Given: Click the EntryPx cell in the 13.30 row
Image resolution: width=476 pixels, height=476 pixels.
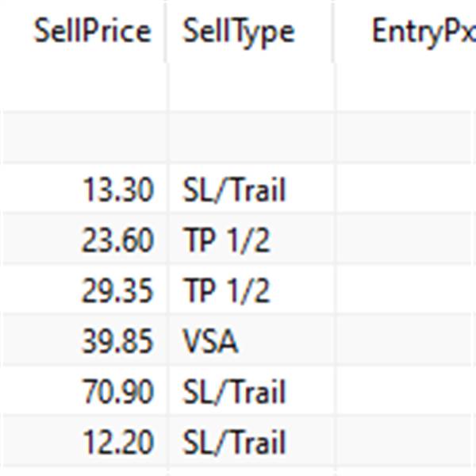Looking at the screenshot, I should 406,190.
